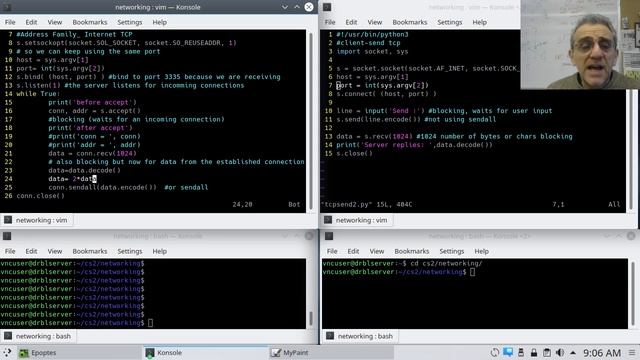
Task: Click the blue display tray icon
Action: point(508,352)
